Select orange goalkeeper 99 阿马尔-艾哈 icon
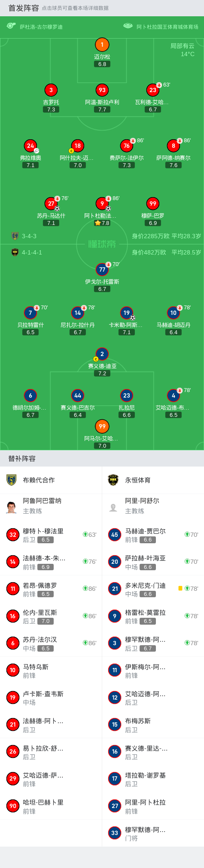Screen dimensions: 204x868 click(102, 426)
